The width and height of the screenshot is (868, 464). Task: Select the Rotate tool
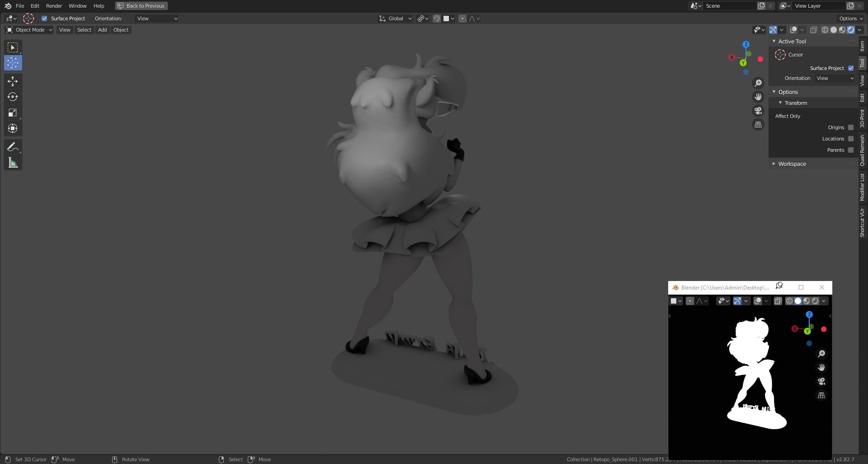13,97
